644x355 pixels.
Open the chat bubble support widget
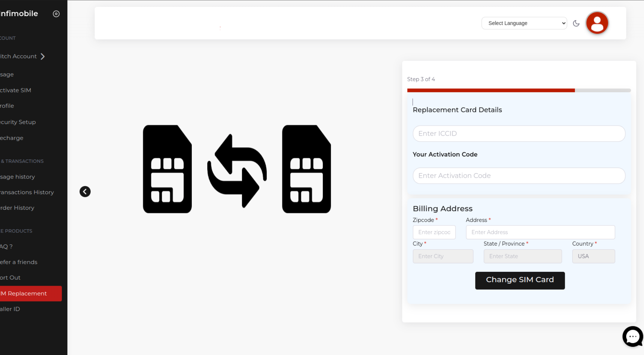click(x=632, y=336)
